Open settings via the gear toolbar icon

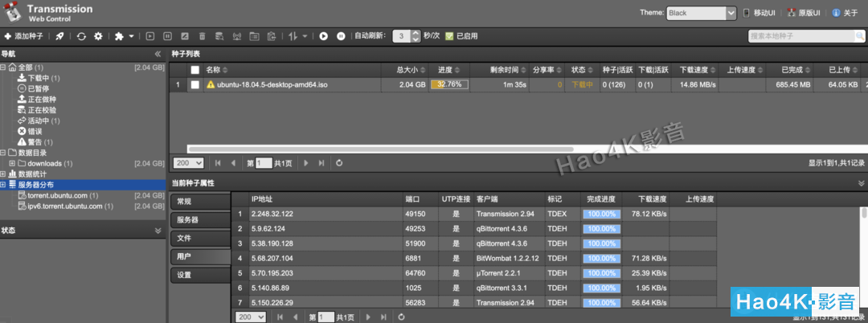coord(98,36)
